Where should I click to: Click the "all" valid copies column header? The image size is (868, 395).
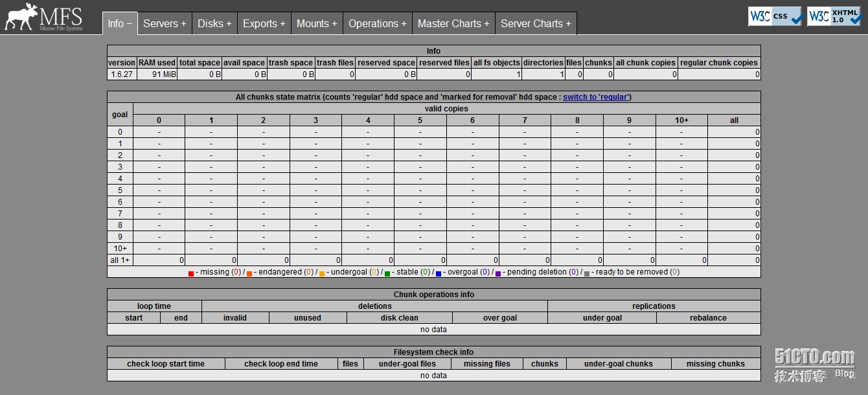pos(734,120)
